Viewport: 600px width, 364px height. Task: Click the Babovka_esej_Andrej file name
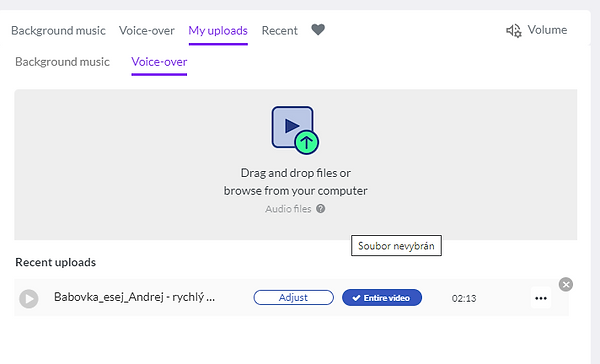coord(134,297)
